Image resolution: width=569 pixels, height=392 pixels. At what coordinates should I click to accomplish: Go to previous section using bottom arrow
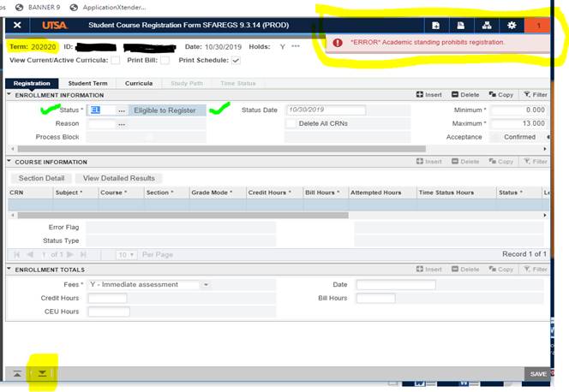[x=17, y=374]
